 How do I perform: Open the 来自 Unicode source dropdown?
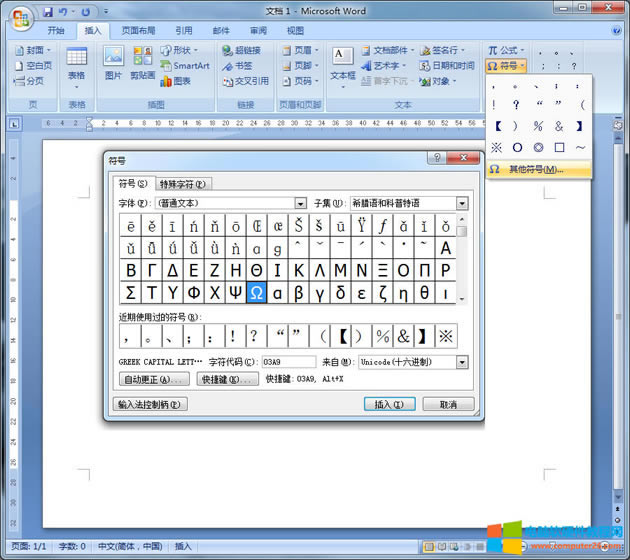pyautogui.click(x=462, y=362)
